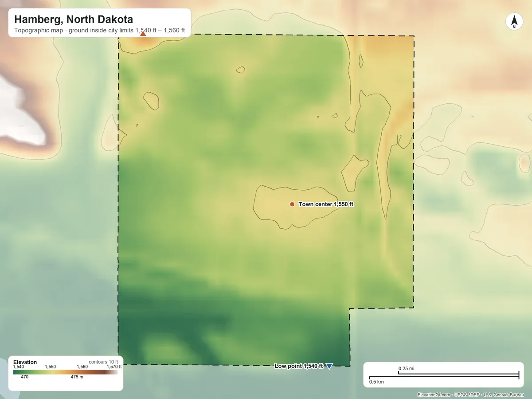Click the 'Low point 1,540 ft' label
532x399 pixels.
coord(299,366)
